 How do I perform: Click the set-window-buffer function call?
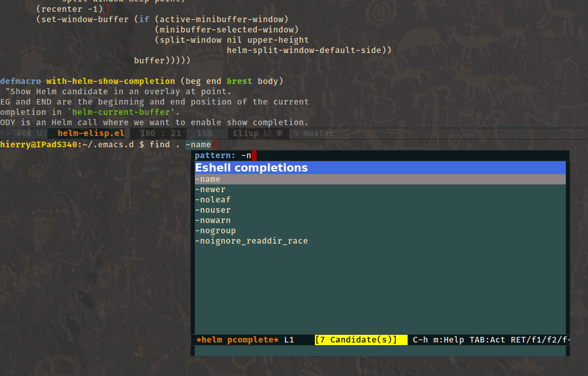pos(85,20)
